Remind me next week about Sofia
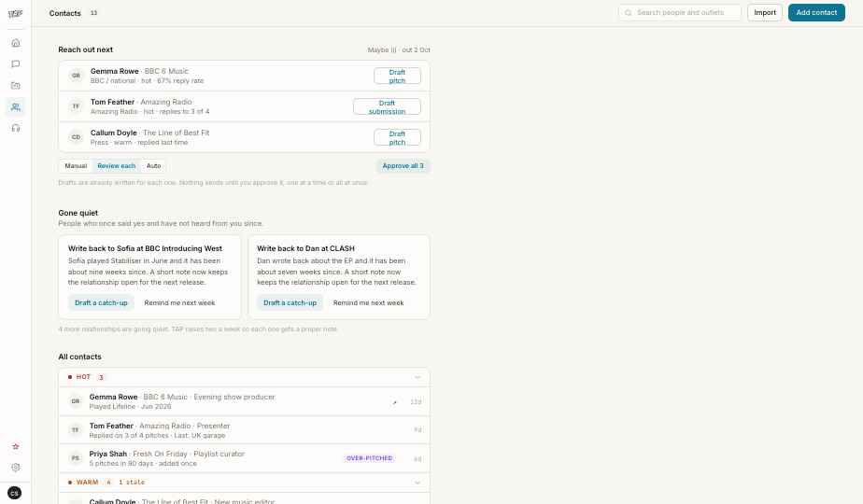The width and height of the screenshot is (863, 504). coord(179,302)
